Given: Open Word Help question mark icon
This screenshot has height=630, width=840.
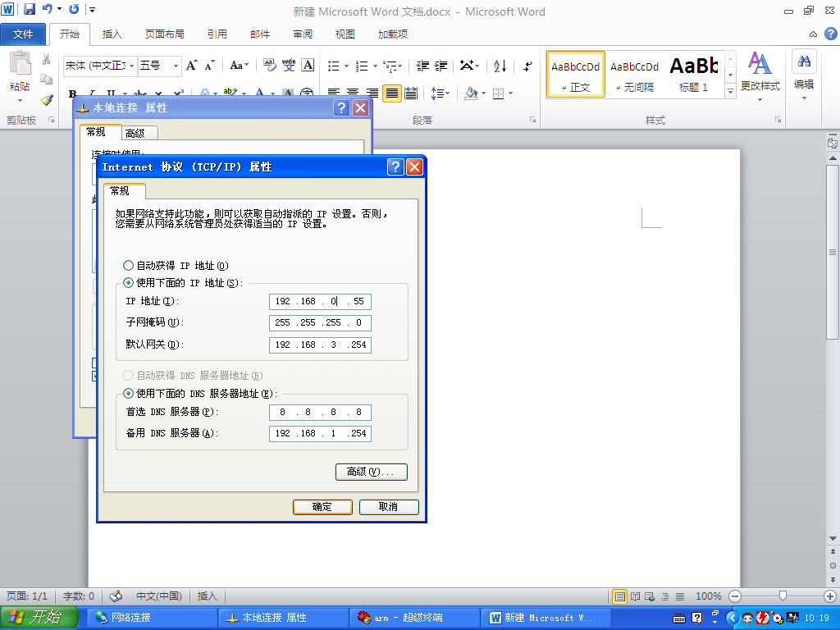Looking at the screenshot, I should click(830, 34).
